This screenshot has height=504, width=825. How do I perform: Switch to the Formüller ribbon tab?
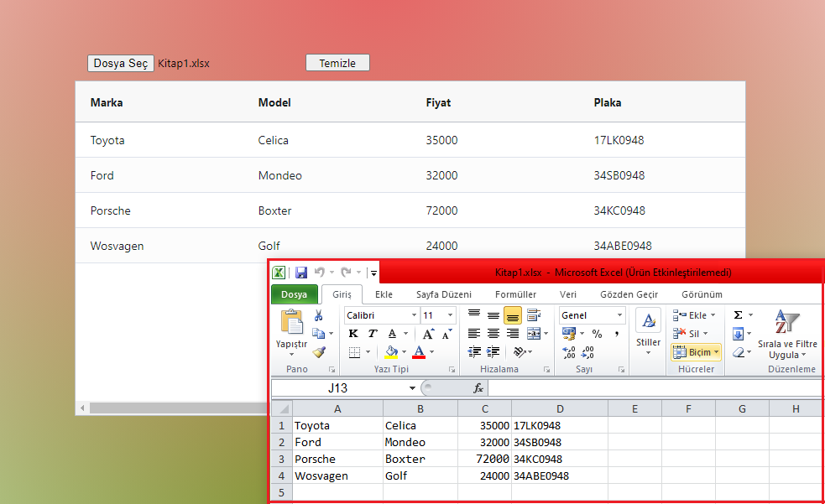515,294
